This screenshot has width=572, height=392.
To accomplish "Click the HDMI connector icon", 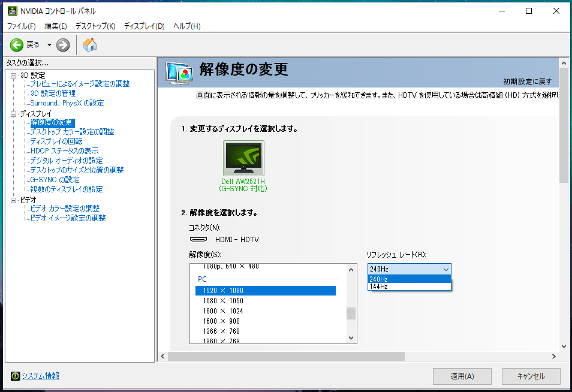I will (198, 240).
